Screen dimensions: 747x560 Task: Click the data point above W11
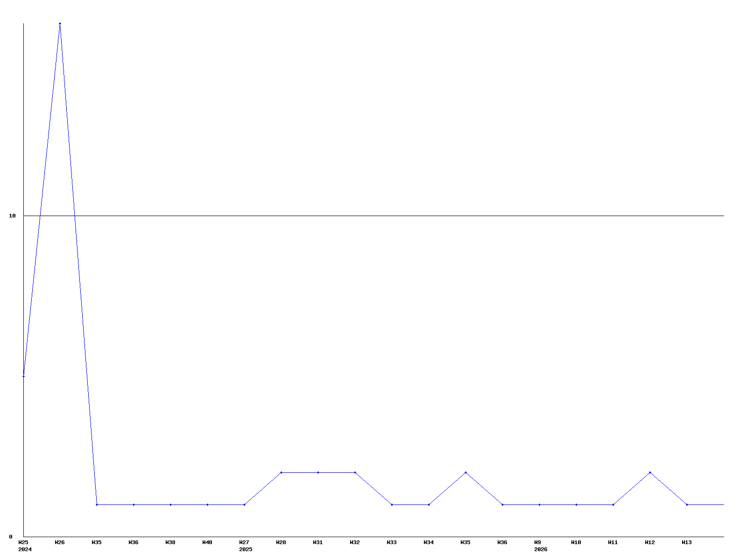click(613, 504)
